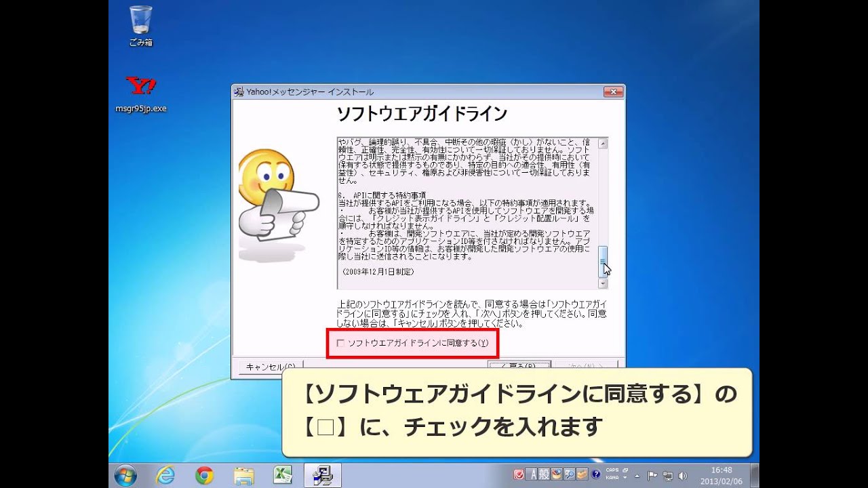Viewport: 868px width, 488px height.
Task: Open the IME pad icon
Action: (x=557, y=475)
